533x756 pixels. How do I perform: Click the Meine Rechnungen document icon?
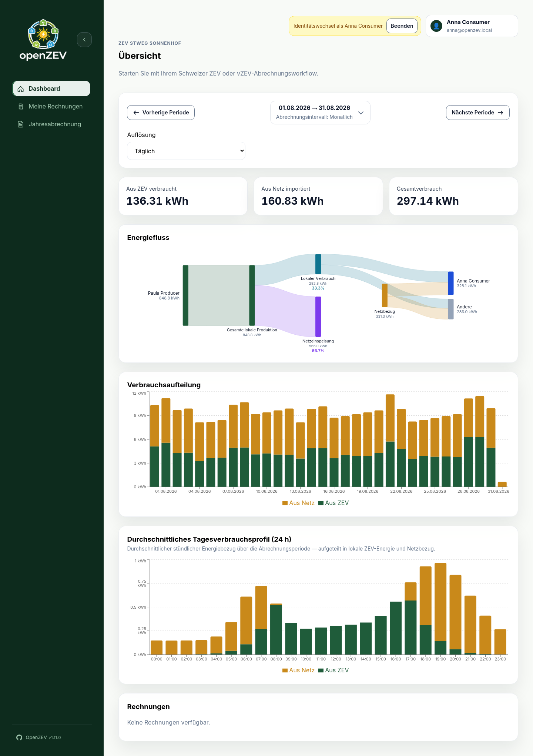[x=21, y=107]
